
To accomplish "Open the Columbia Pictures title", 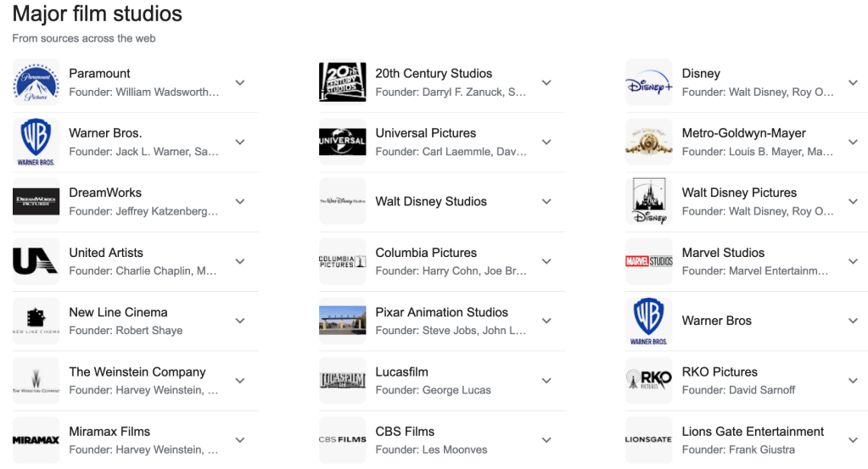I will tap(426, 253).
